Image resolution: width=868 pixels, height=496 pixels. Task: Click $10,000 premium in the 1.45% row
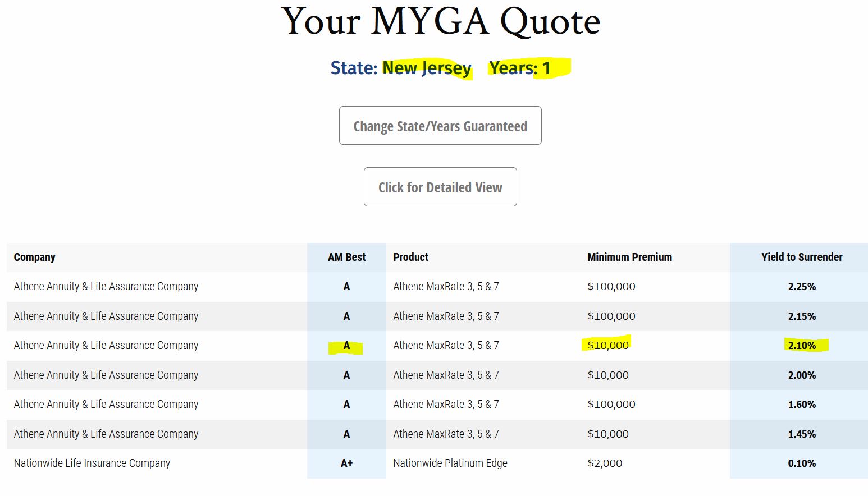pos(608,434)
